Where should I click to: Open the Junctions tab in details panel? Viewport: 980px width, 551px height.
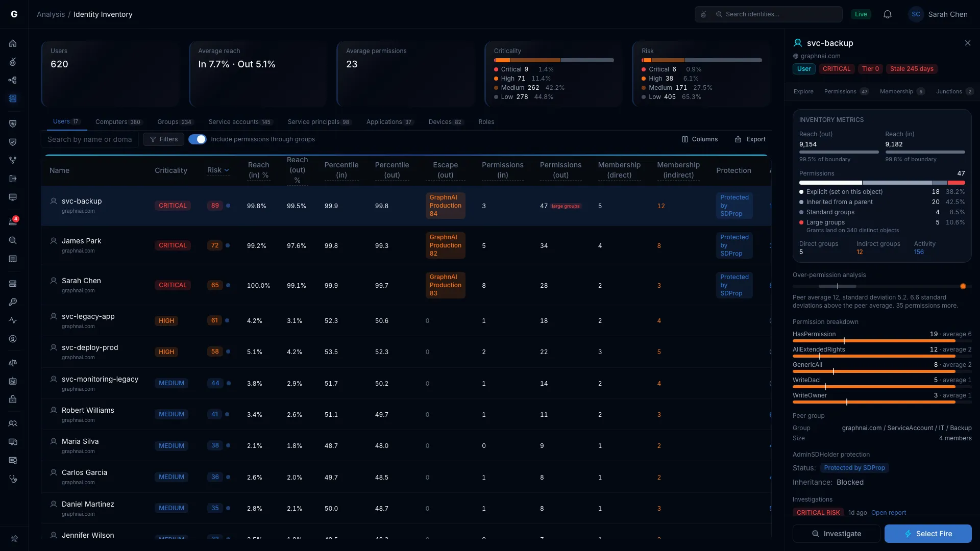pyautogui.click(x=954, y=92)
